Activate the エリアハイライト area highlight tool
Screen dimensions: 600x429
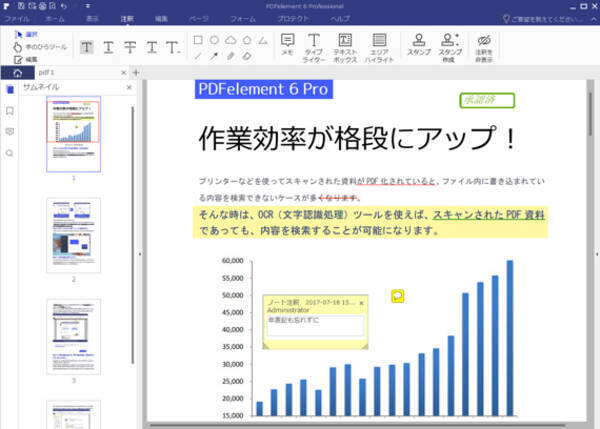380,44
